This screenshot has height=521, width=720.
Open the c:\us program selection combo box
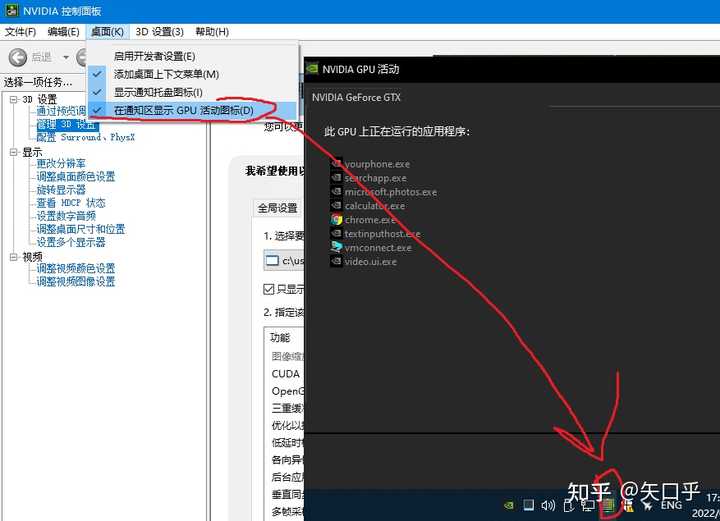tap(284, 261)
